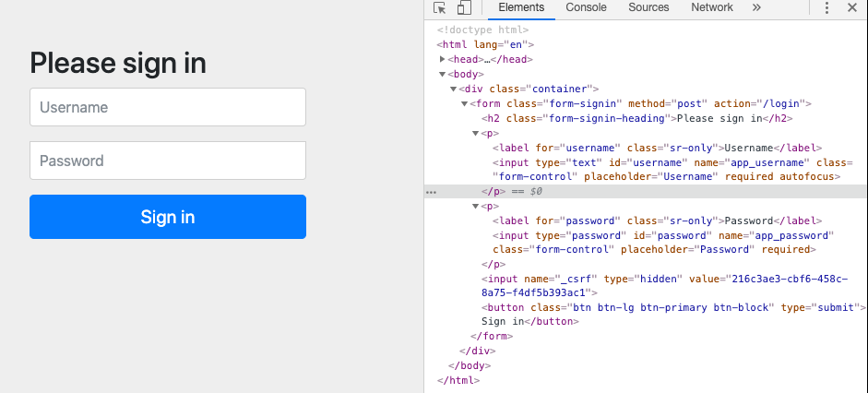Select the highlighted closing p tag row
The height and width of the screenshot is (393, 868).
tap(646, 192)
